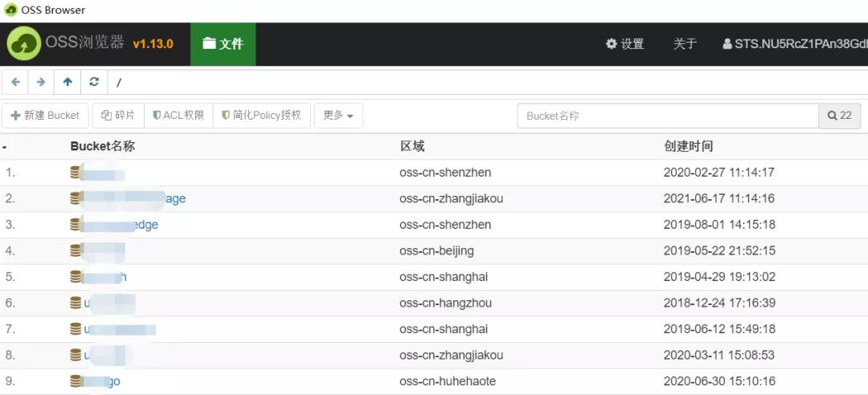
Task: Click the 碎片 button
Action: 118,115
